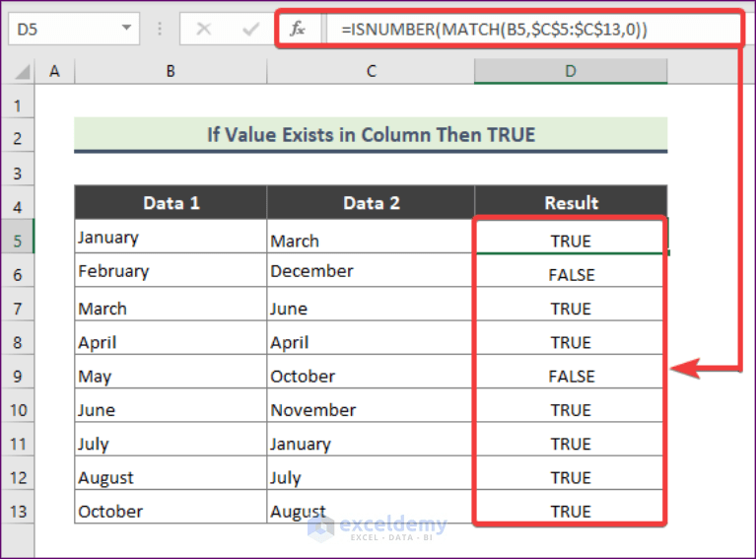The image size is (756, 559).
Task: Click the Name Box showing D5
Action: (74, 29)
